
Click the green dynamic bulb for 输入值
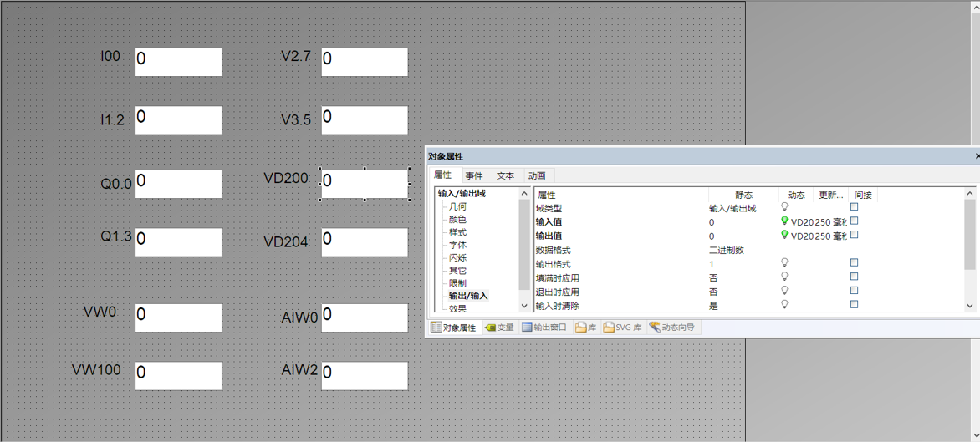[x=784, y=221]
